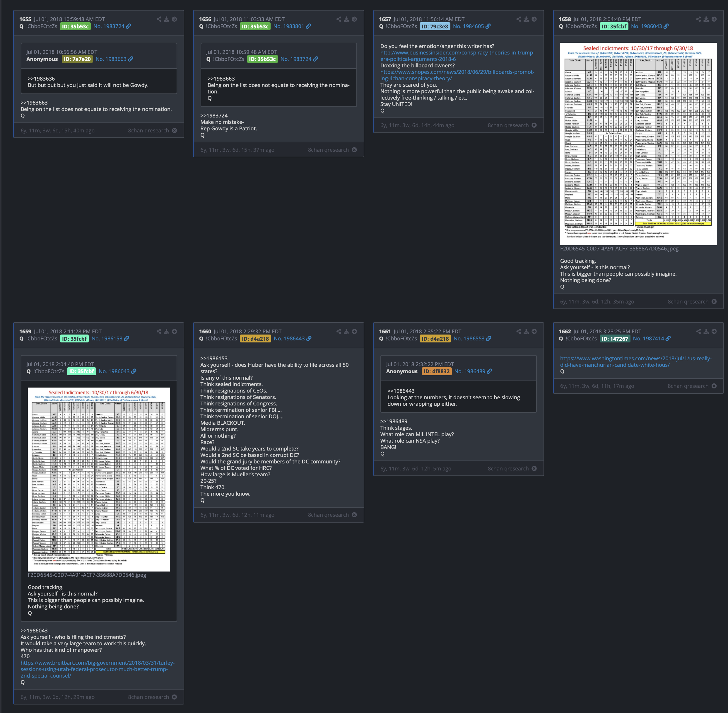Click download icon on post 1662
This screenshot has width=728, height=713.
pyautogui.click(x=706, y=331)
